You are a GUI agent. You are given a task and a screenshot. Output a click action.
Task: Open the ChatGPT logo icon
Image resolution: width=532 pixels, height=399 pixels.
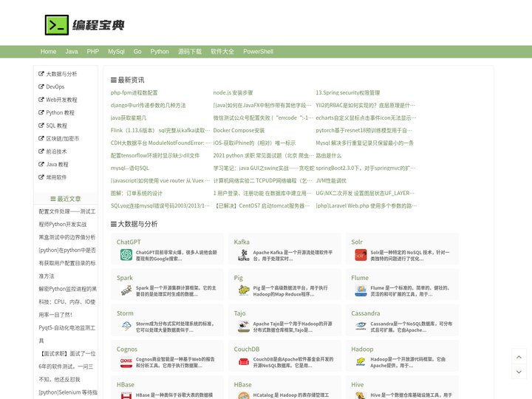click(x=126, y=255)
